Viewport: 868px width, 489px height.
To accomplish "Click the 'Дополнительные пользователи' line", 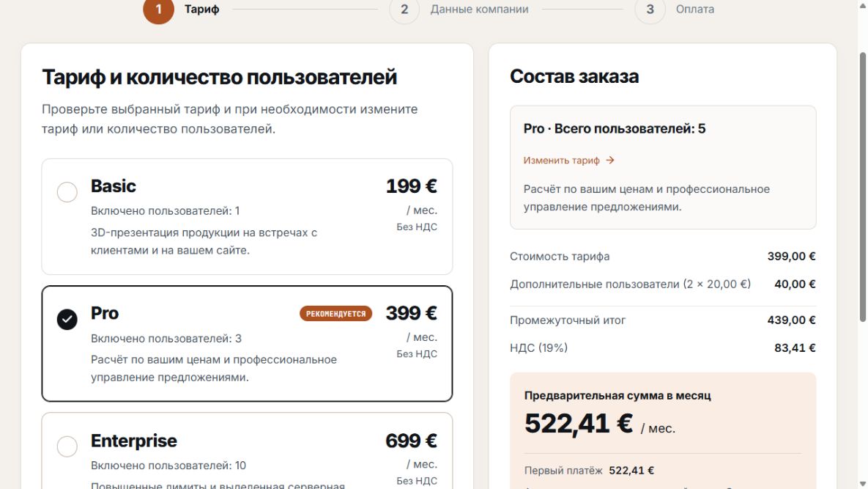I will pos(630,284).
